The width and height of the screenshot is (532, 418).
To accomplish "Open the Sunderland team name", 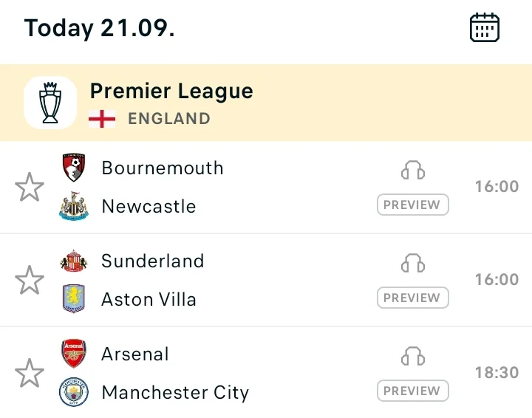I will point(153,261).
